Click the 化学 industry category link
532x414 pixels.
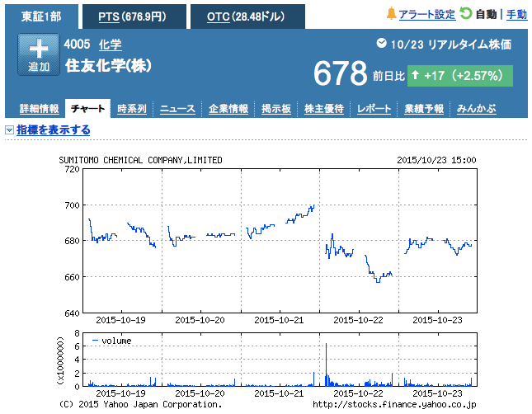click(110, 45)
